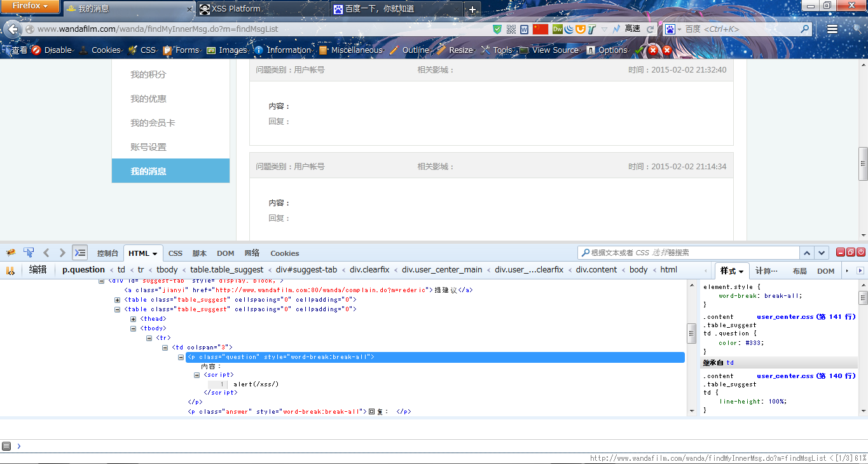This screenshot has width=868, height=464.
Task: Open the address bar history dropdown arrow
Action: [605, 29]
